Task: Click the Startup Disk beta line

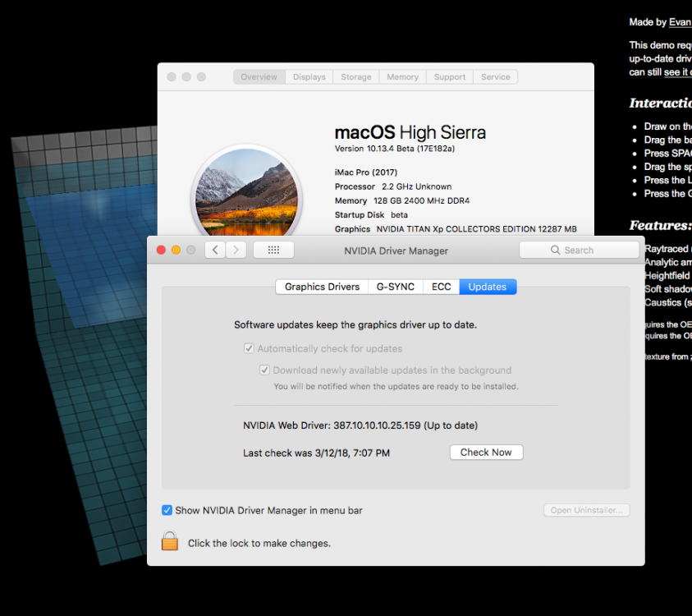Action: pos(371,214)
